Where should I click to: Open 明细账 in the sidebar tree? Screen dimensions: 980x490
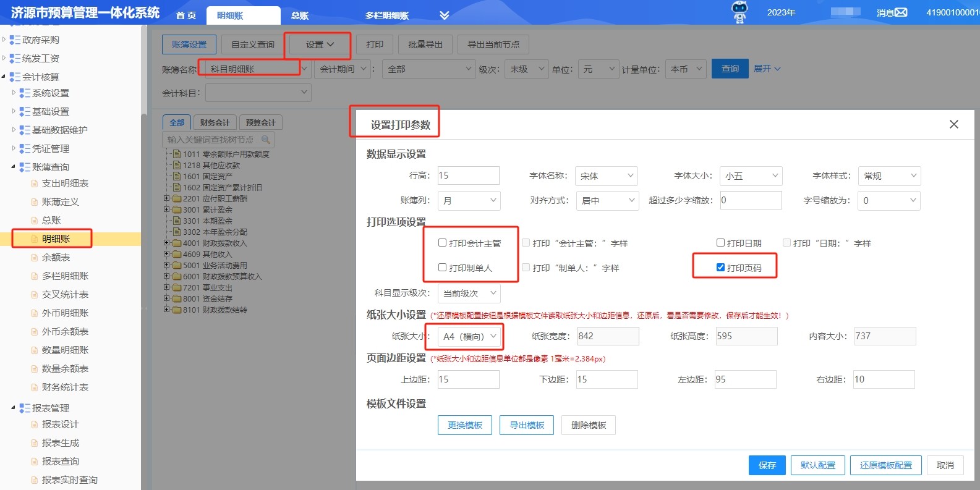[56, 239]
